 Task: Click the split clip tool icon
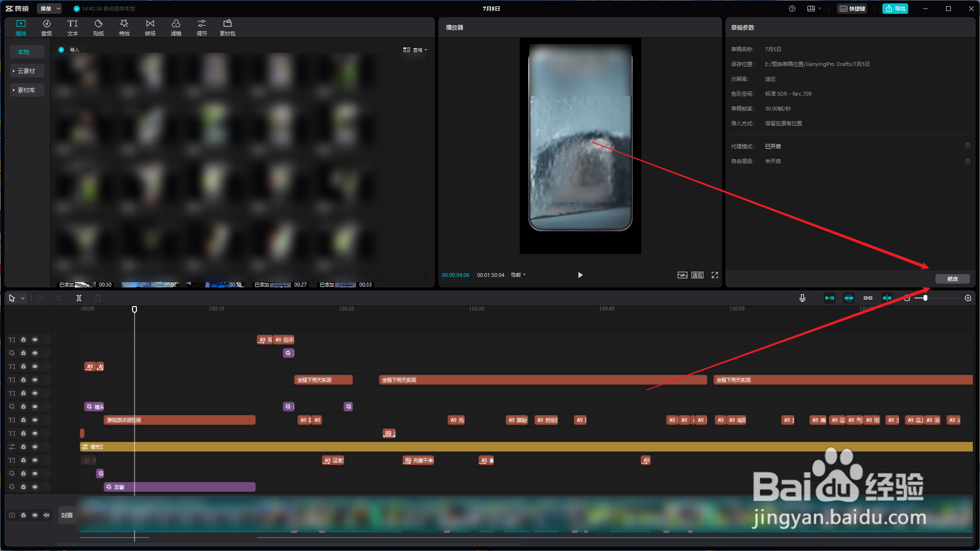[79, 298]
